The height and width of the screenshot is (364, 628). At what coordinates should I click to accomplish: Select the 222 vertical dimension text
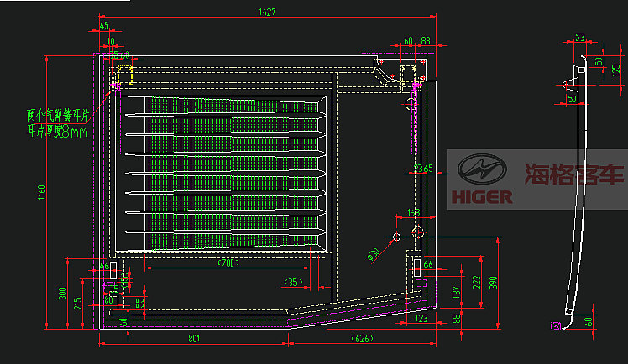(477, 281)
